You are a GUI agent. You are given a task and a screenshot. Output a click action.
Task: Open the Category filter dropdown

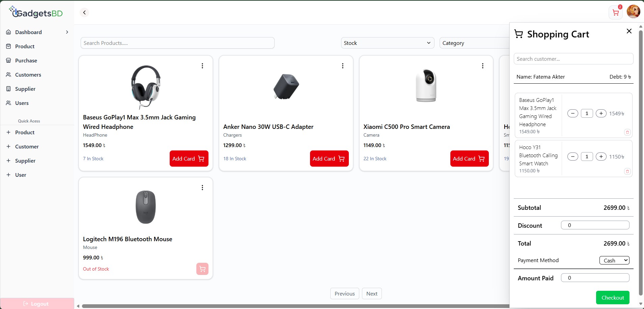tap(474, 43)
